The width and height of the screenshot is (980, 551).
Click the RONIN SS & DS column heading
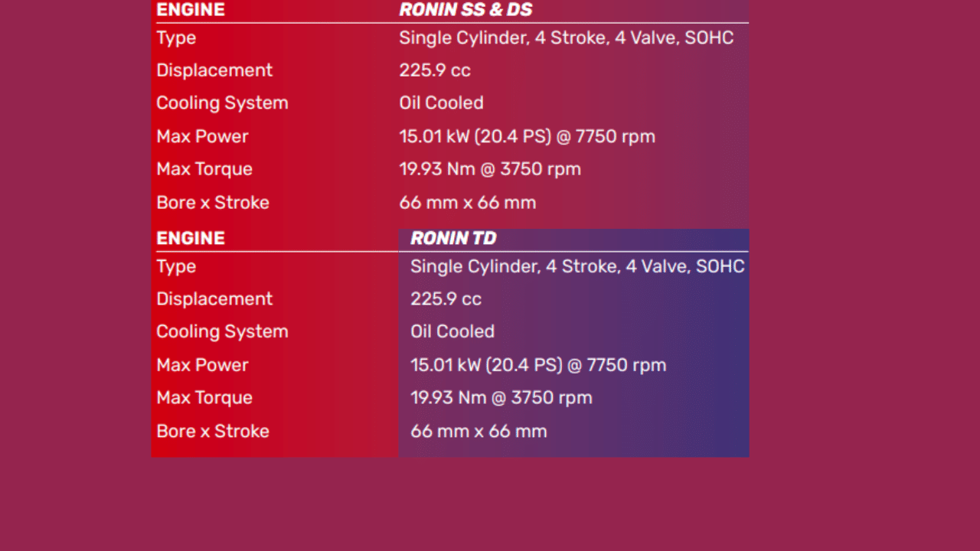click(x=465, y=10)
